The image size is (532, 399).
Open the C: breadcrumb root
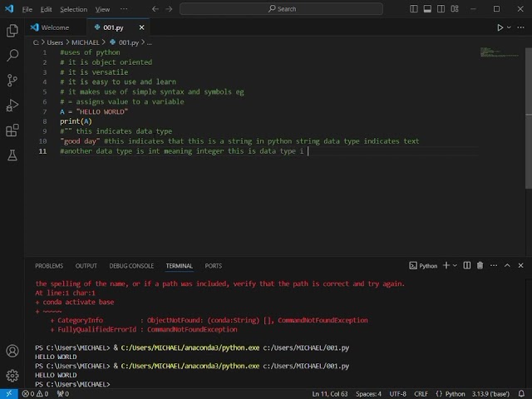[36, 42]
